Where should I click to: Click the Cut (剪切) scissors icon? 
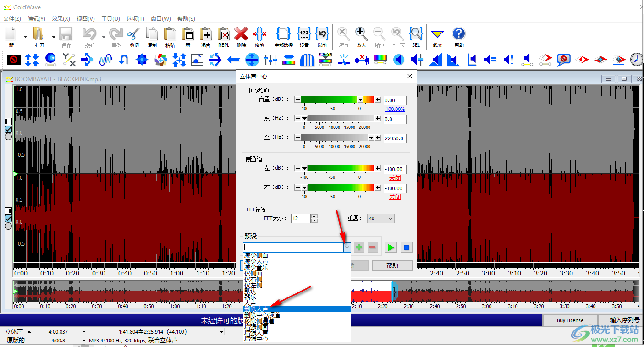(134, 34)
